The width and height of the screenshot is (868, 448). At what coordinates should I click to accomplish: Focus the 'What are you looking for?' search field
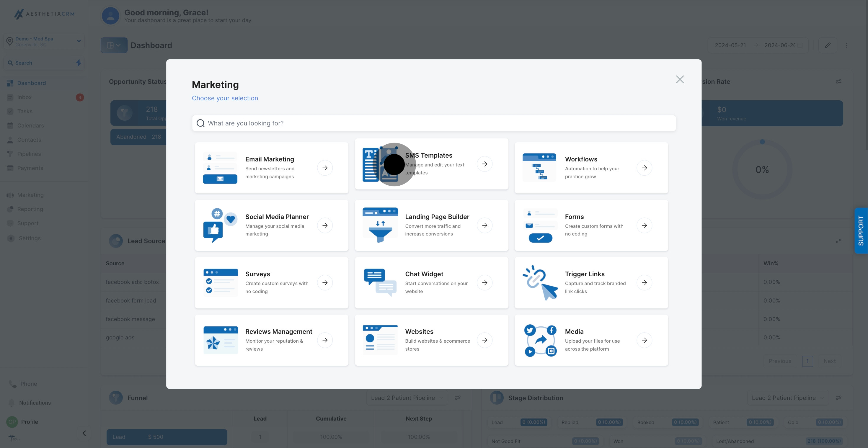pos(434,123)
